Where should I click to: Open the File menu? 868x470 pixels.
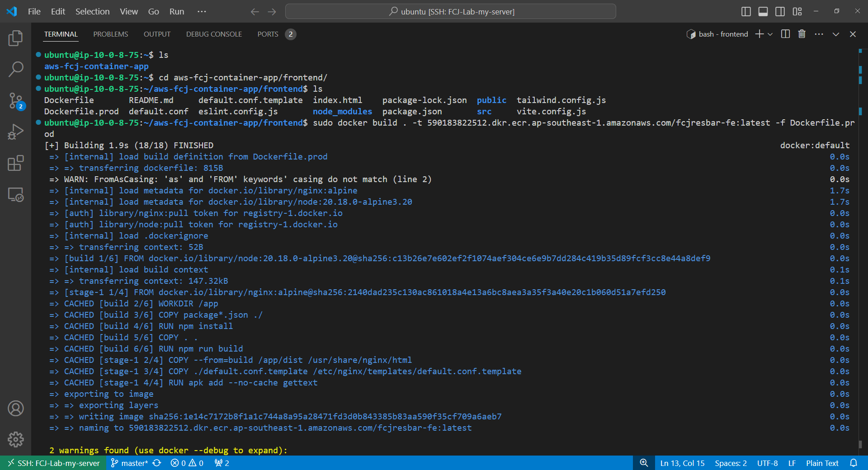34,12
